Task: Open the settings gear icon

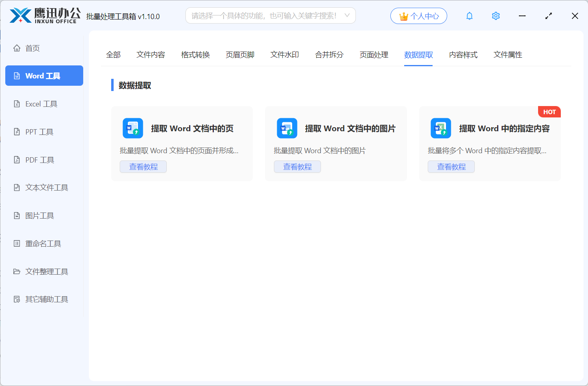Action: tap(495, 16)
